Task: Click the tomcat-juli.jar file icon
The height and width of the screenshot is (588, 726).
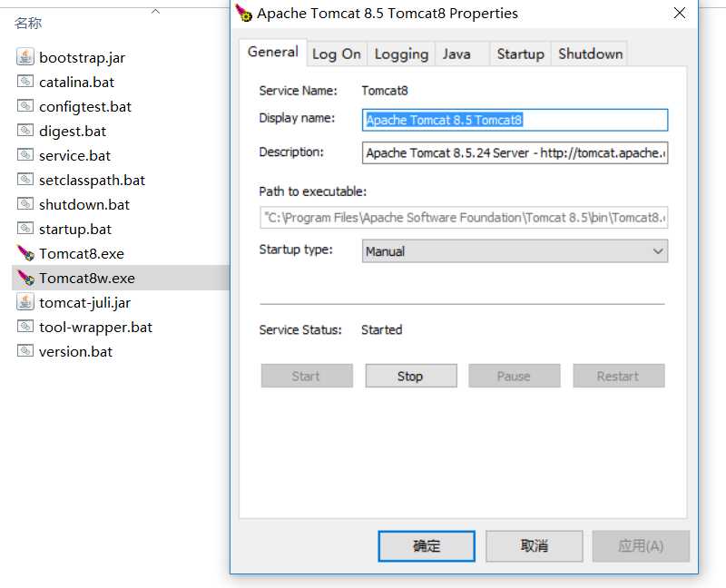Action: coord(25,302)
